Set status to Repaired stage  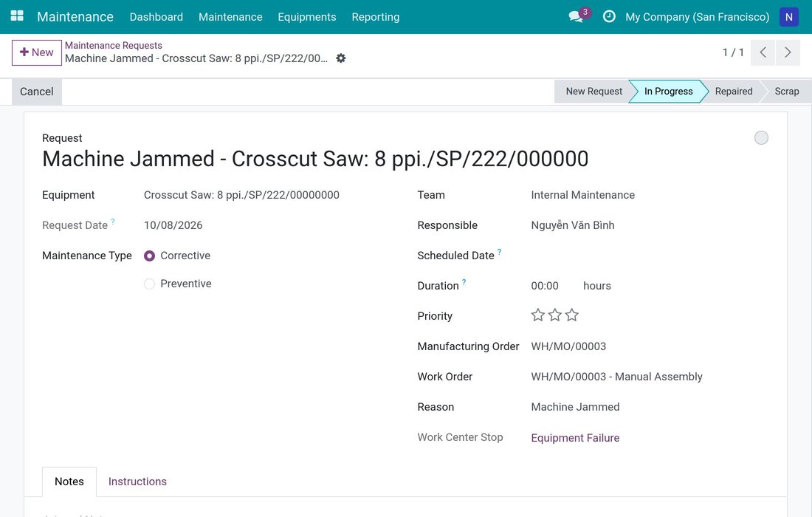[733, 92]
